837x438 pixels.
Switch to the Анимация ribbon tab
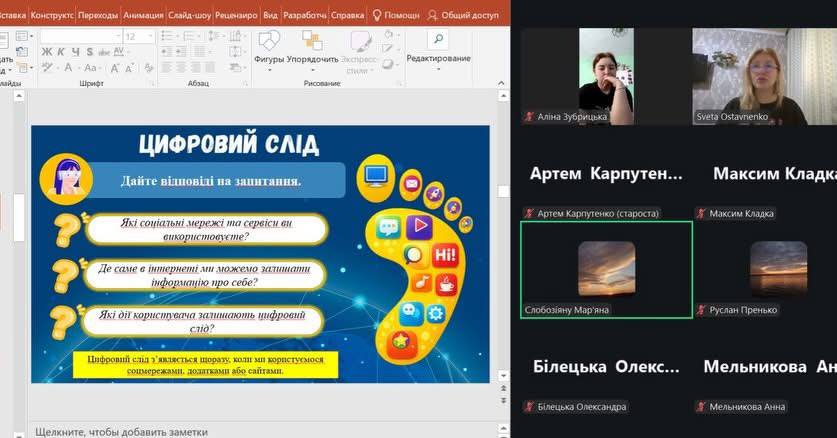tap(144, 16)
